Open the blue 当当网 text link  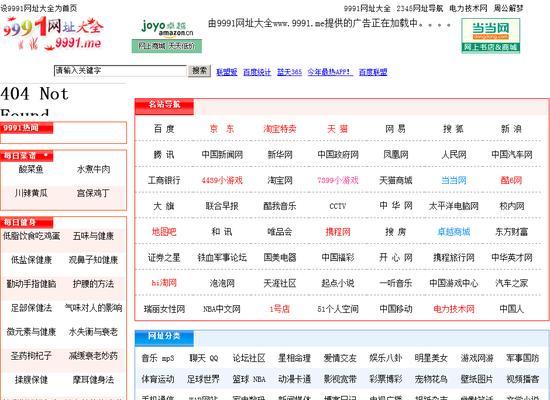(453, 180)
